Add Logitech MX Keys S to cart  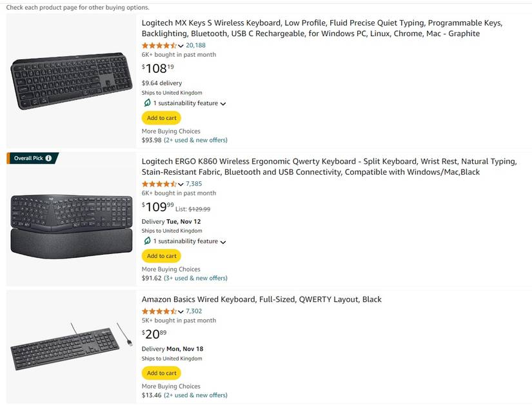click(161, 118)
